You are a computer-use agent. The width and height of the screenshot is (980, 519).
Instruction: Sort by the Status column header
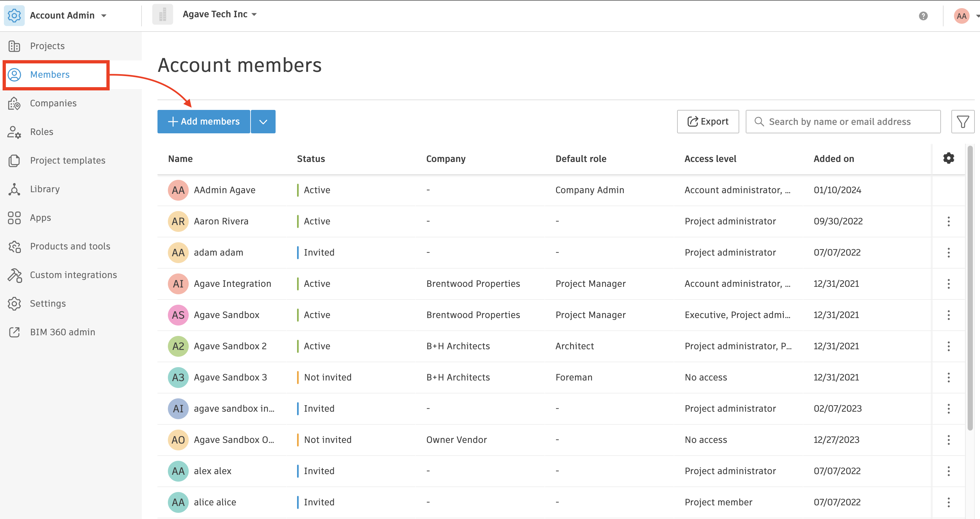coord(311,159)
